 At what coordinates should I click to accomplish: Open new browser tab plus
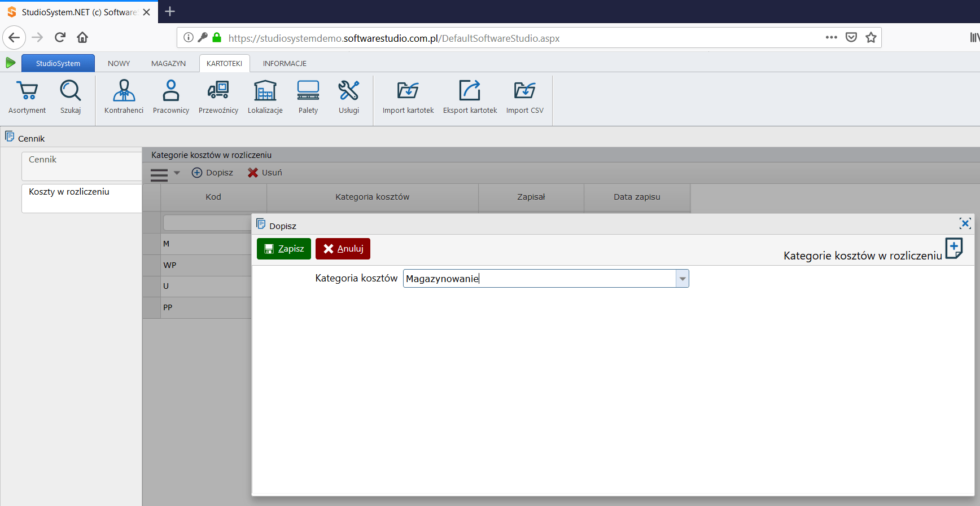click(170, 11)
